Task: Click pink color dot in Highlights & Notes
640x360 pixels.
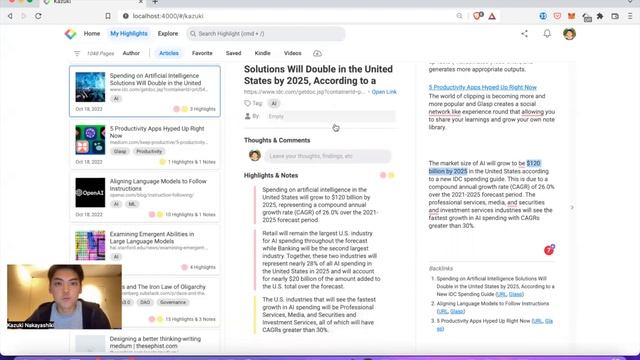Action: pyautogui.click(x=383, y=175)
